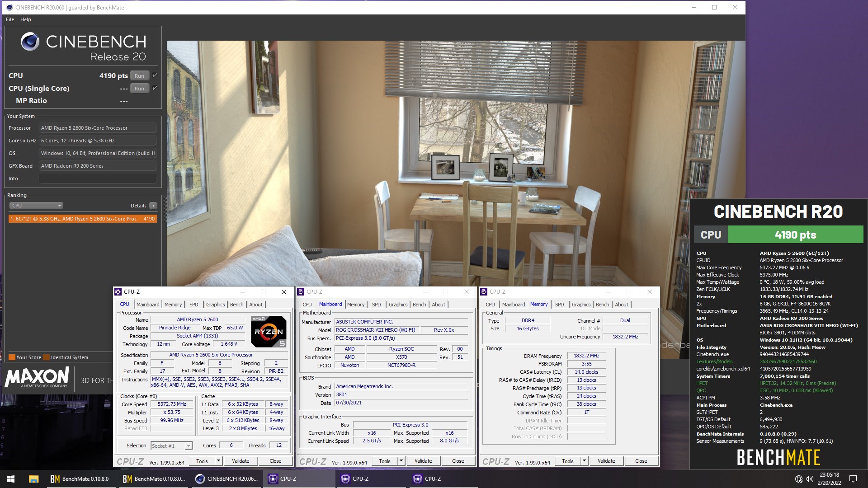The width and height of the screenshot is (868, 488).
Task: Click the Details arrow icon in Ranking
Action: pos(153,206)
